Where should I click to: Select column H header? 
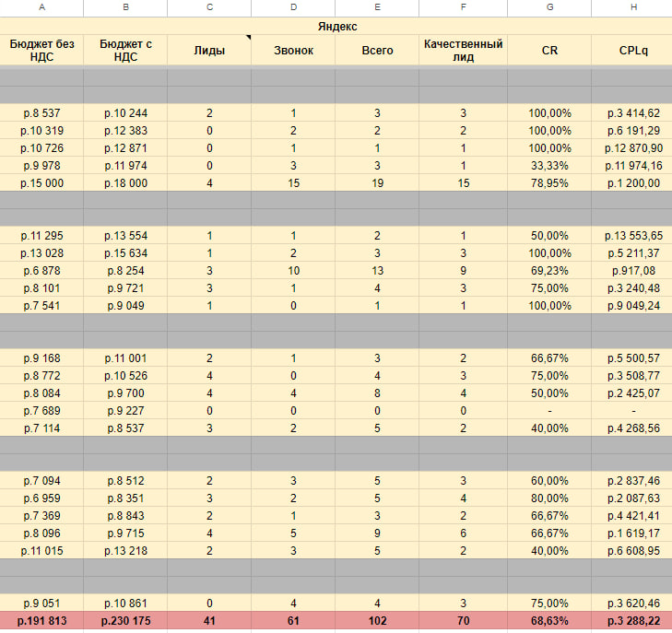pyautogui.click(x=632, y=8)
